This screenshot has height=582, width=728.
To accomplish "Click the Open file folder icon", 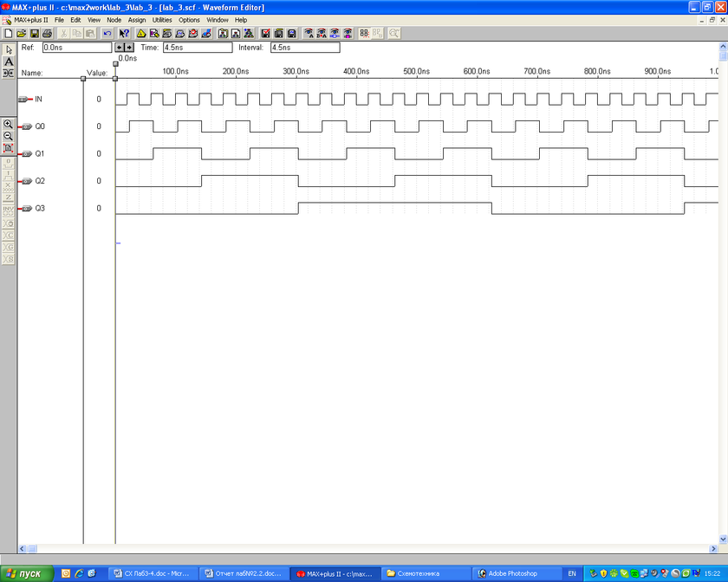I will (21, 34).
